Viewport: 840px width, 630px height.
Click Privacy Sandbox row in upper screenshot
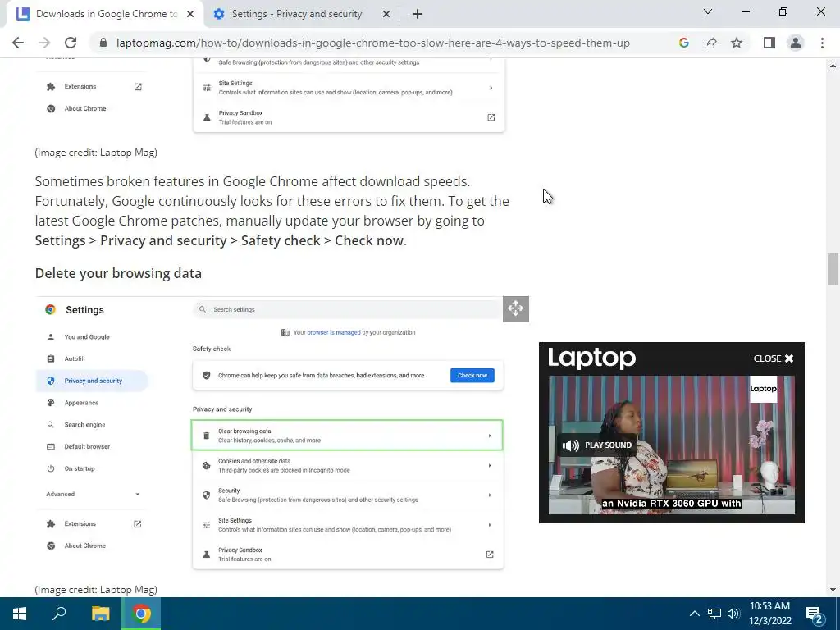pyautogui.click(x=348, y=117)
